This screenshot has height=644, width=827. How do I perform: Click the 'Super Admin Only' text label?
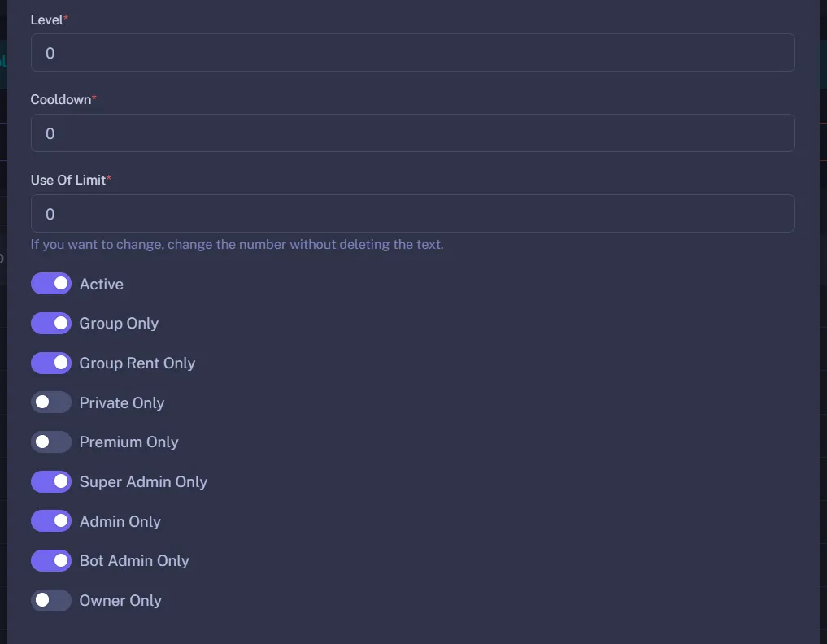click(143, 481)
